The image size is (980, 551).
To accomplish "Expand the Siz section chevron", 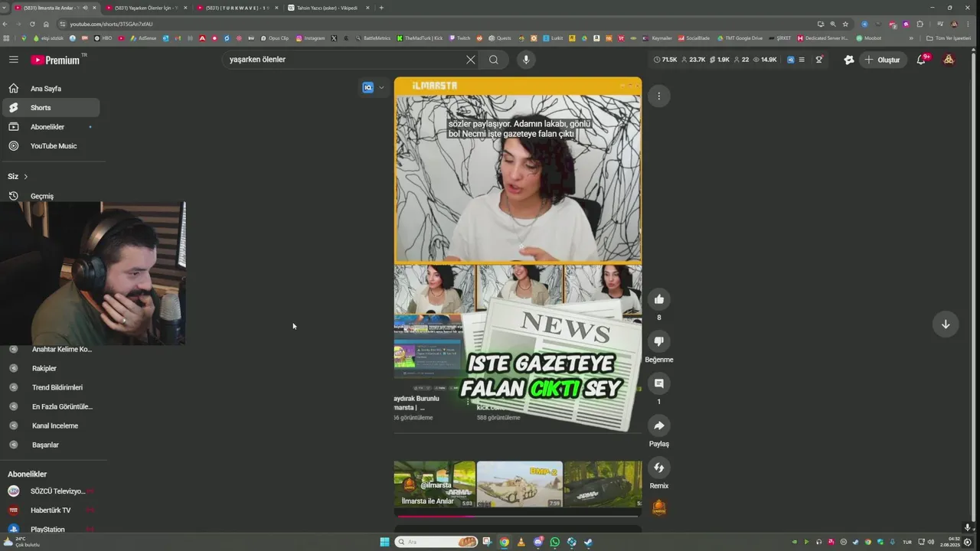I will (25, 177).
